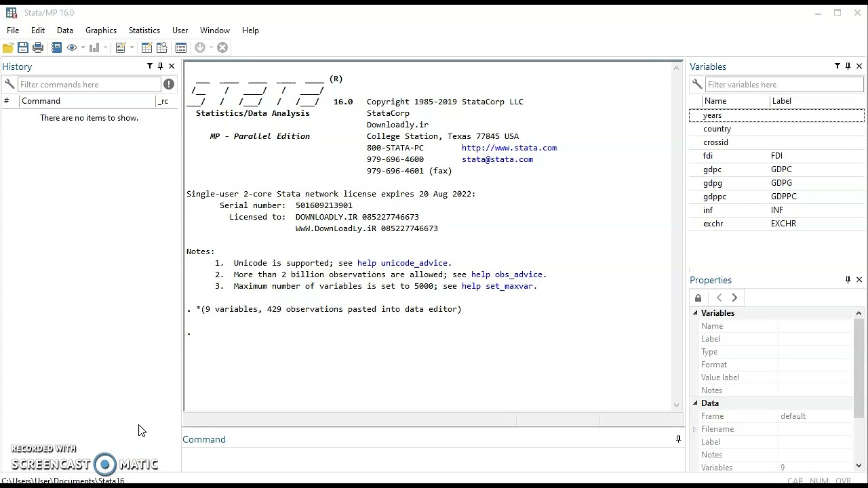Open the Statistics menu
Image resolution: width=868 pixels, height=488 pixels.
pyautogui.click(x=144, y=30)
